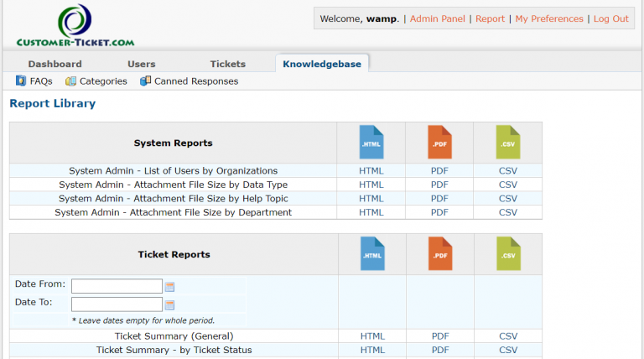Image resolution: width=644 pixels, height=359 pixels.
Task: Open PDF for Attachment File Size by Department
Action: pyautogui.click(x=439, y=213)
